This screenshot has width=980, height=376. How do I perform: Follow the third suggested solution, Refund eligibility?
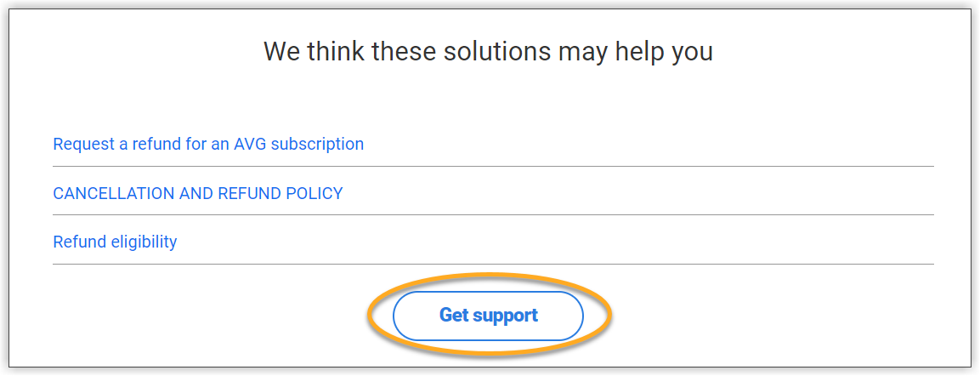click(115, 242)
